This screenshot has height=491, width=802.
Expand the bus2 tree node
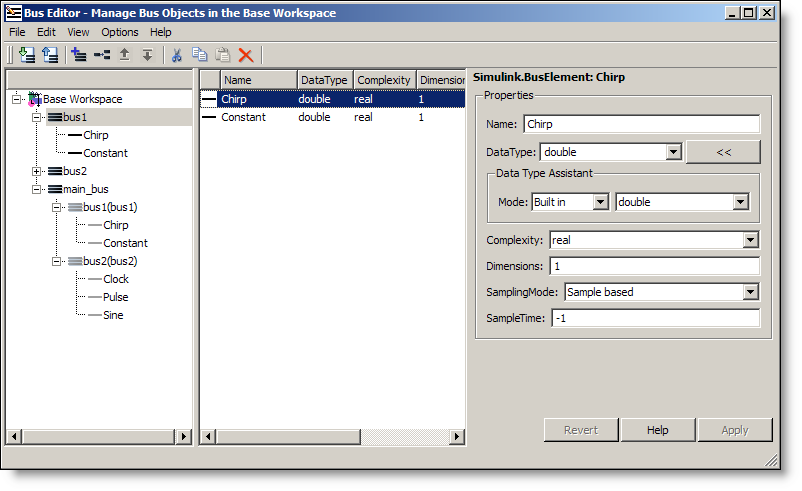point(36,171)
